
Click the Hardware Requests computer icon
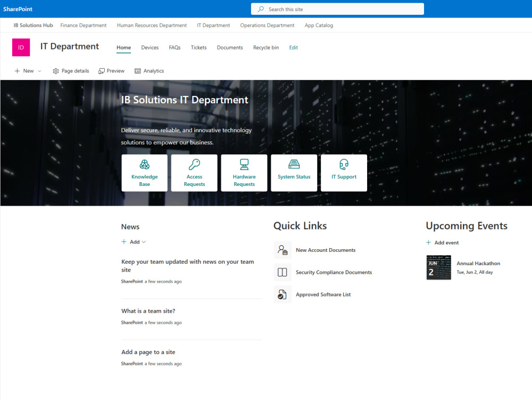click(x=244, y=165)
